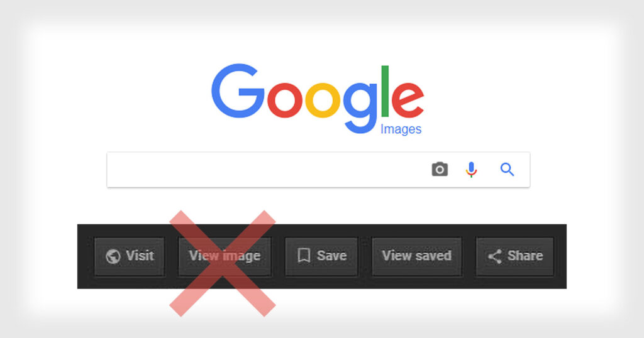Click the Share text label

[x=525, y=256]
